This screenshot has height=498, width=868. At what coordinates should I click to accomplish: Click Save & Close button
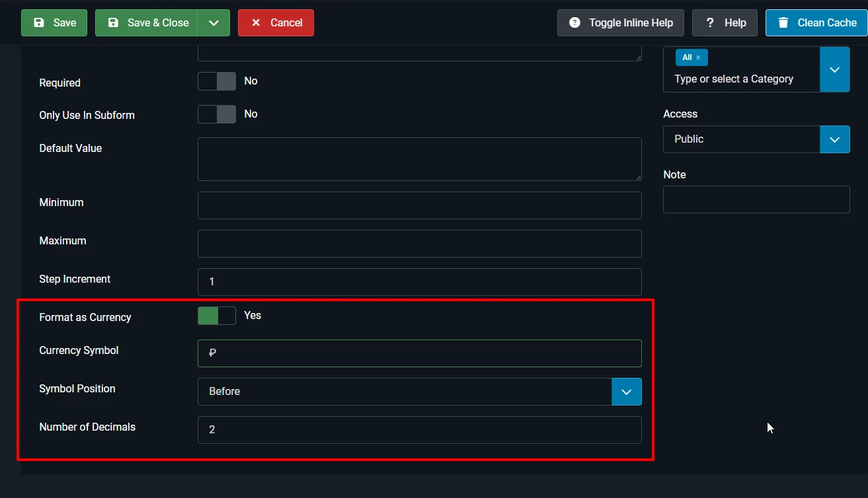click(147, 22)
